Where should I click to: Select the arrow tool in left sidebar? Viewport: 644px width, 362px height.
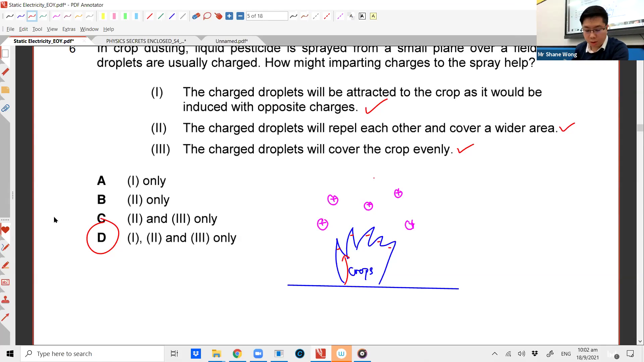[x=5, y=317]
